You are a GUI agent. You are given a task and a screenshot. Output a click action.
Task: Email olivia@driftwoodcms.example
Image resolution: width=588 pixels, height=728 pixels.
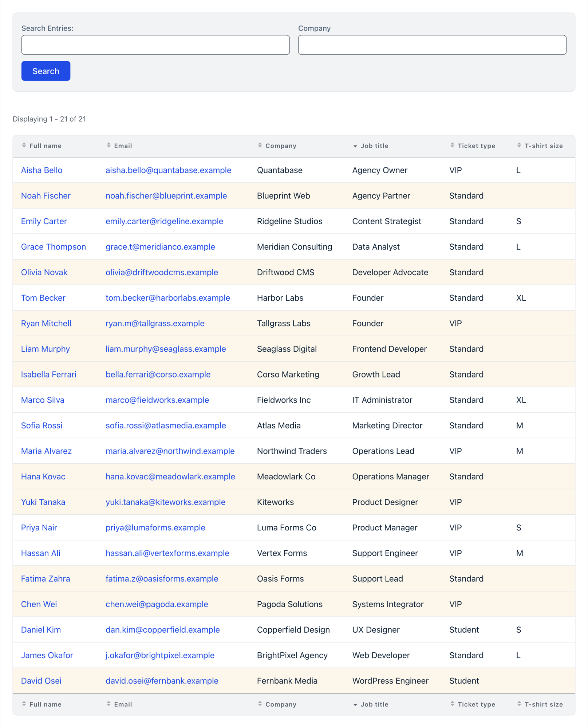[x=162, y=272]
